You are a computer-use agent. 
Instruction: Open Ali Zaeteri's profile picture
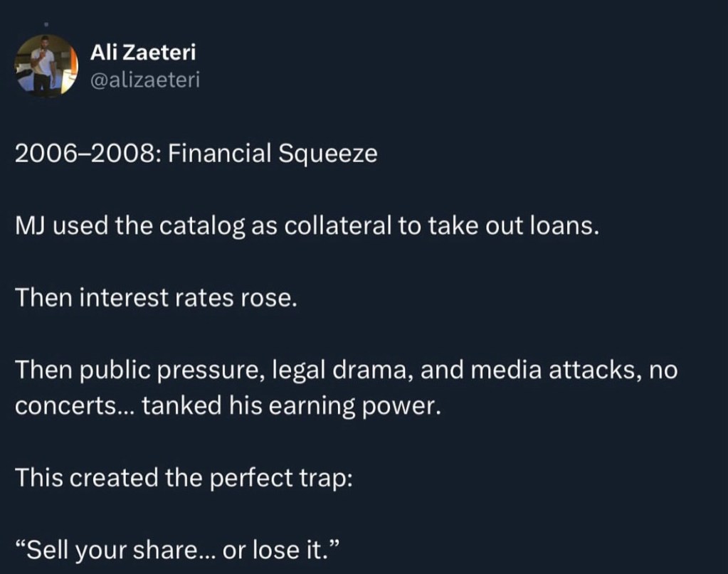click(46, 65)
